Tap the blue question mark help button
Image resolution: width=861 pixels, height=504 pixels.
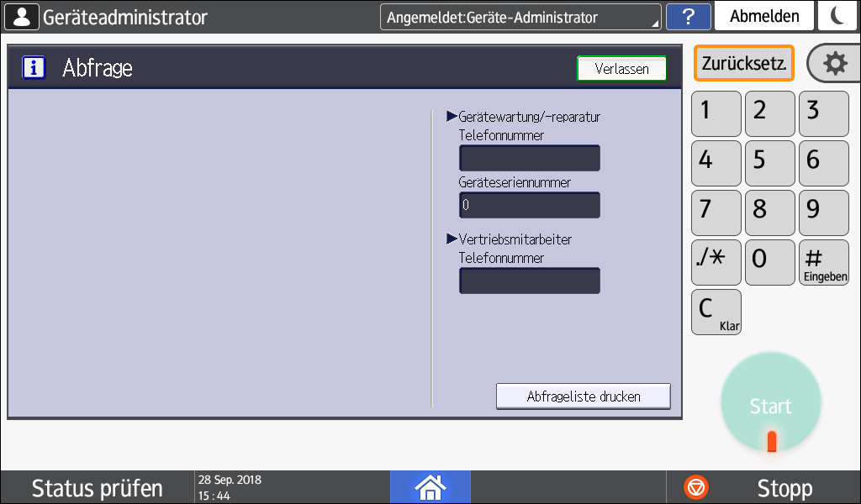click(688, 17)
